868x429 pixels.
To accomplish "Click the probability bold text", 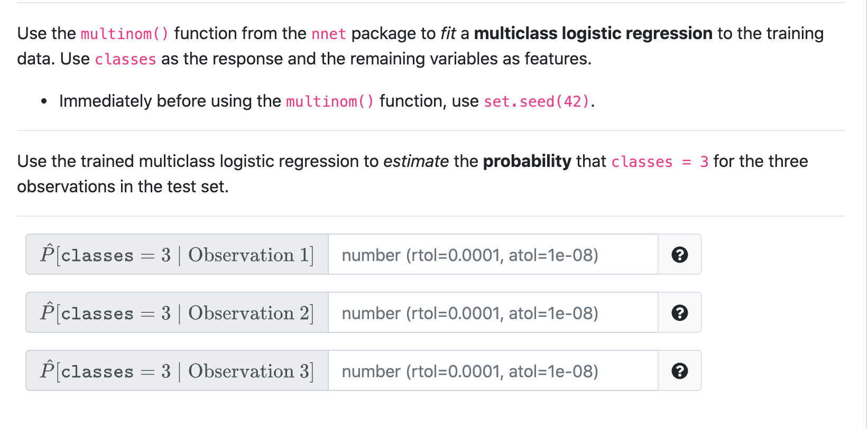I will 527,162.
